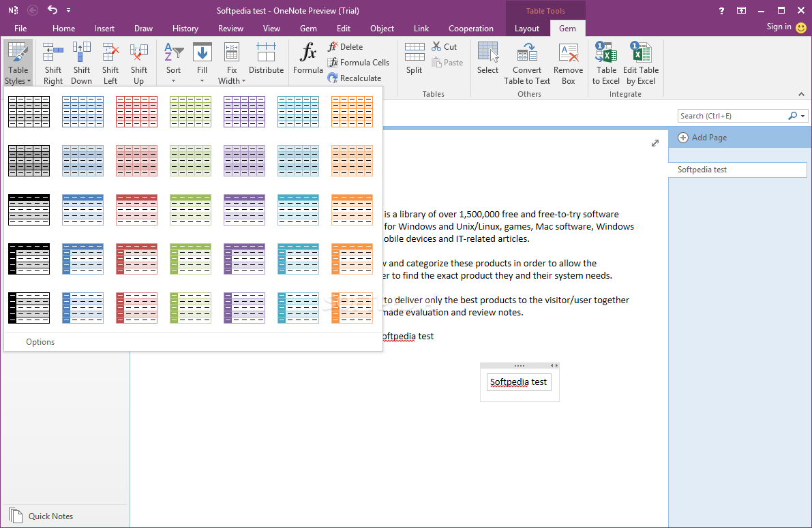
Task: Open the Review tab
Action: (230, 29)
